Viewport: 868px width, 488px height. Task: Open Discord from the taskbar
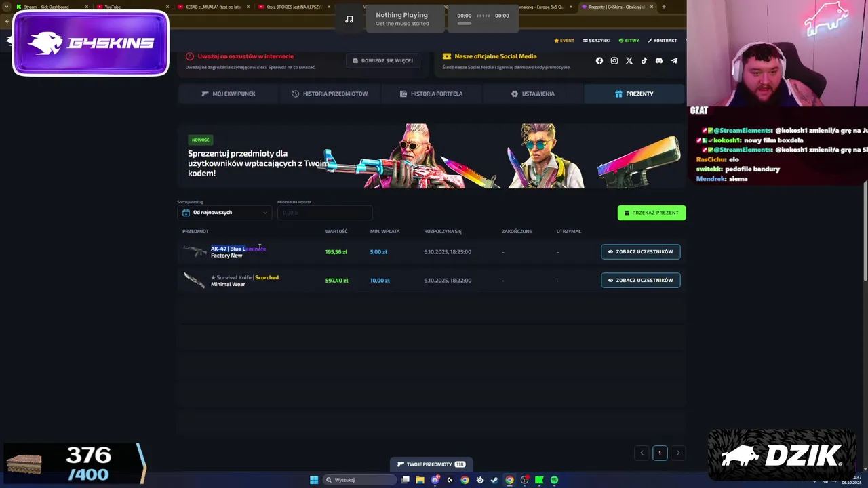coord(435,480)
